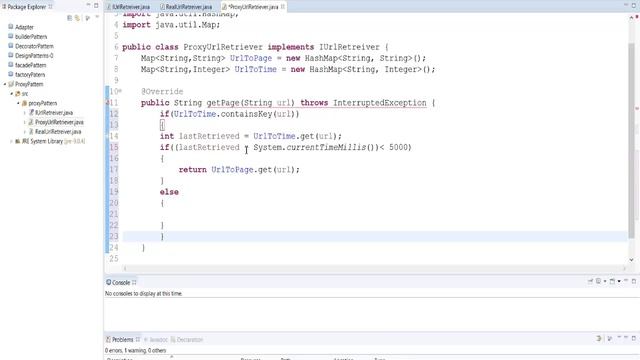Open the Display Selected Console dropdown arrow

tap(605, 282)
